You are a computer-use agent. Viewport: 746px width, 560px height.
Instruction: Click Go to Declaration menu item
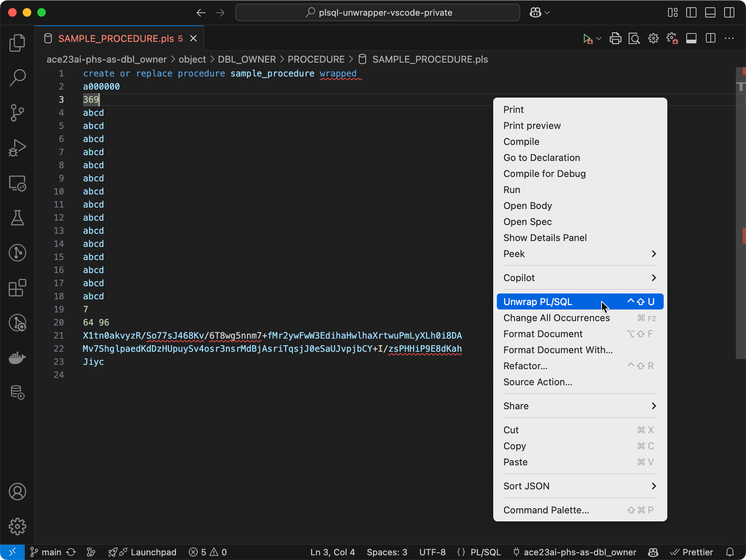tap(541, 157)
